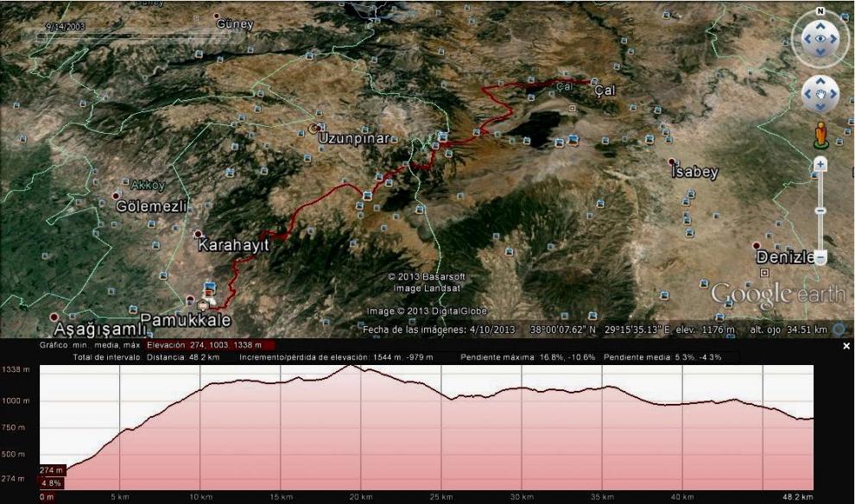855x504 pixels.
Task: Click the İsabey place label
Action: tap(694, 172)
